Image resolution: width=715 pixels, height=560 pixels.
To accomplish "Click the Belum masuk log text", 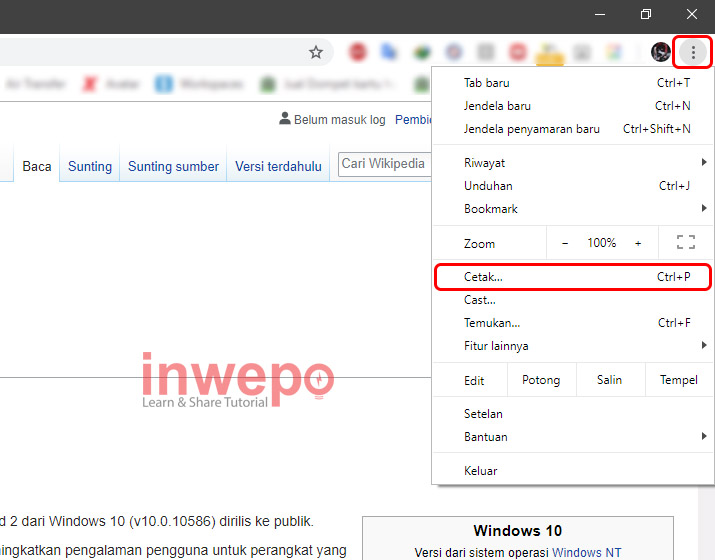I will point(339,119).
